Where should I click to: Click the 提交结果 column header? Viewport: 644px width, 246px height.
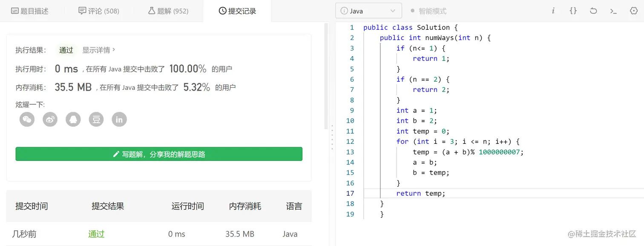point(108,206)
